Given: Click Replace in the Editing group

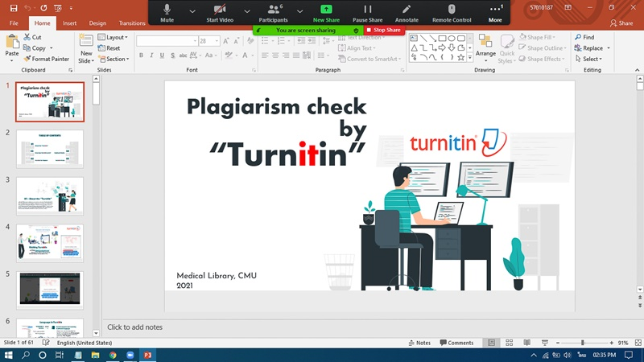Looking at the screenshot, I should click(592, 48).
